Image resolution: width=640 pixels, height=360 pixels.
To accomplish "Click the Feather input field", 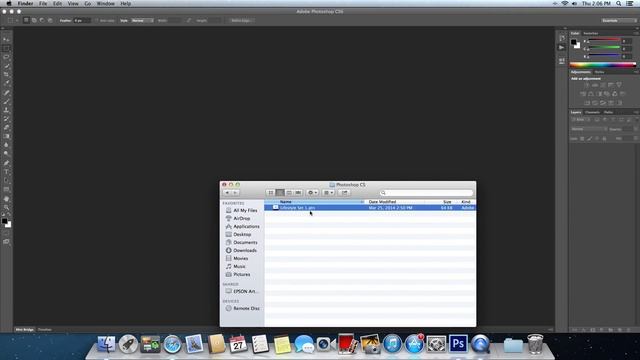I will [81, 20].
